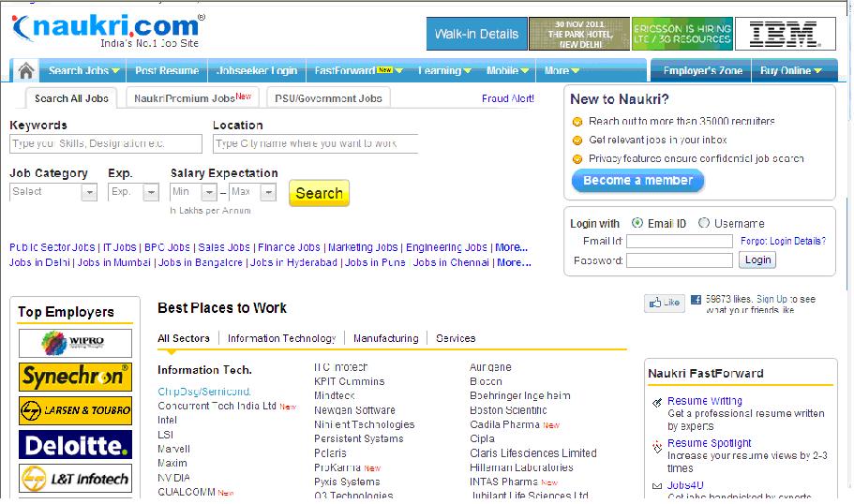Switch to PSU/Government Jobs tab
This screenshot has height=504, width=854.
328,97
